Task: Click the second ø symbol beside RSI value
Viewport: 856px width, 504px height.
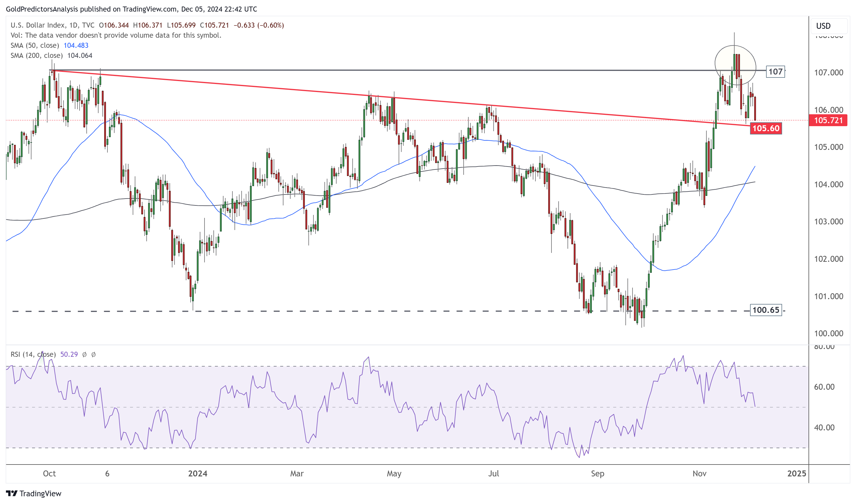Action: click(93, 355)
